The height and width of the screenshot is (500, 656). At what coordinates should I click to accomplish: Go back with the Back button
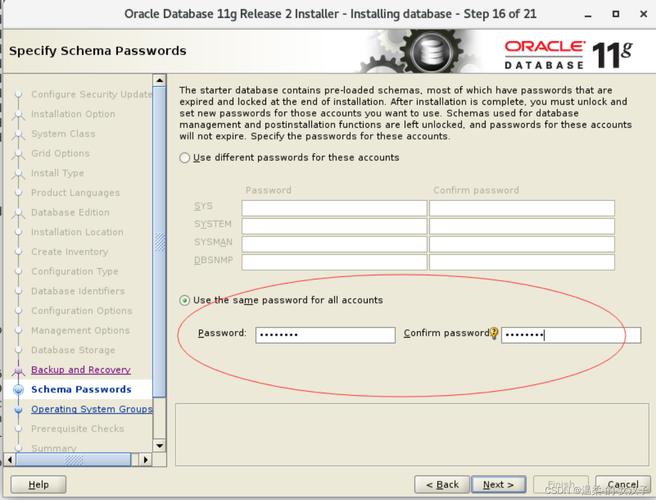pos(442,485)
